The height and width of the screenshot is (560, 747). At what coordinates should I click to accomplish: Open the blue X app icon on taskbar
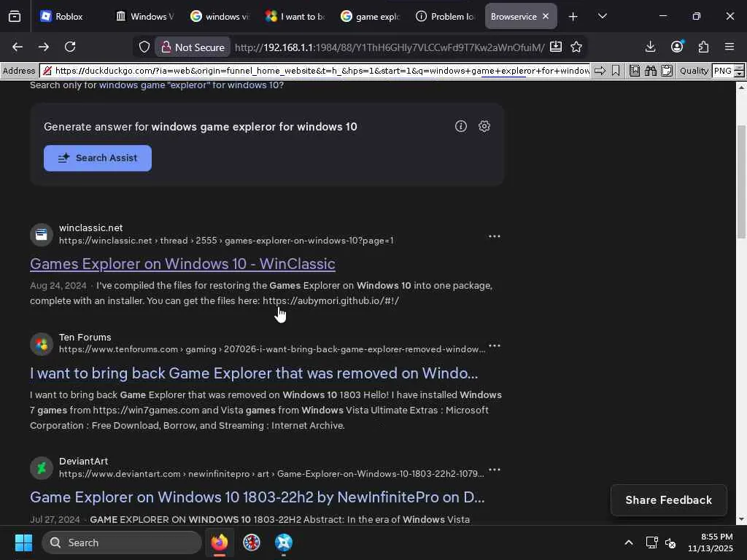[284, 542]
